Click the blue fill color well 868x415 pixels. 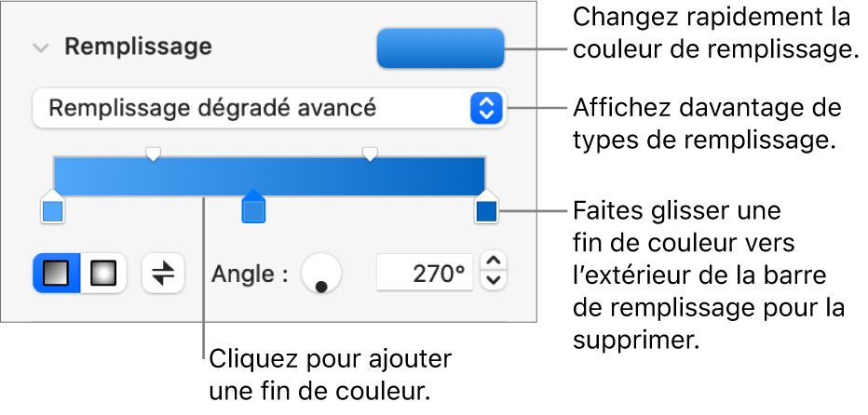pos(440,48)
